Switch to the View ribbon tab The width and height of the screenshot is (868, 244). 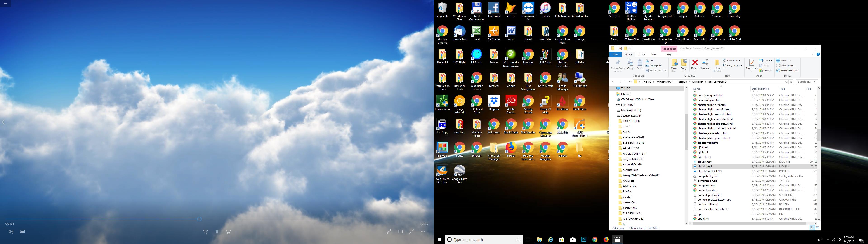pos(654,55)
